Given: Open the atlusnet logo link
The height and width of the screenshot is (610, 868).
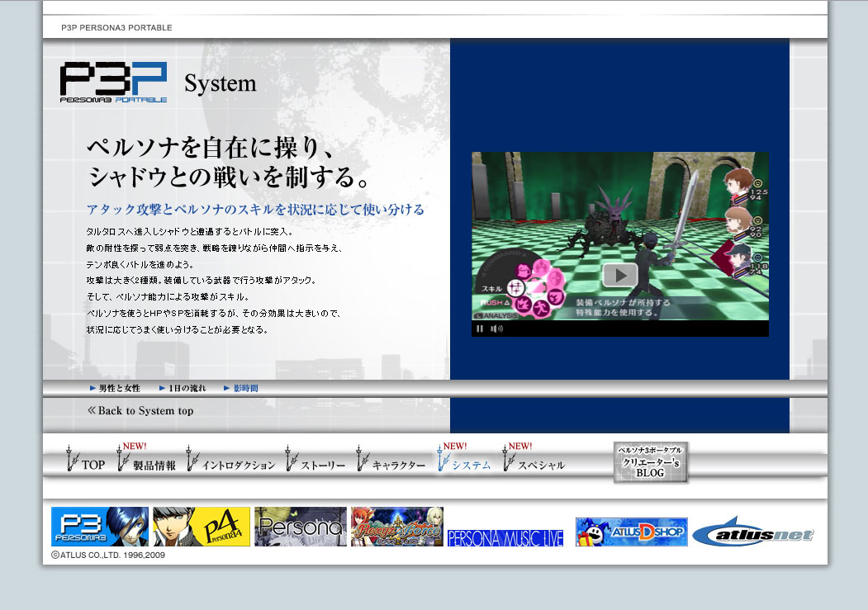Looking at the screenshot, I should tap(753, 532).
